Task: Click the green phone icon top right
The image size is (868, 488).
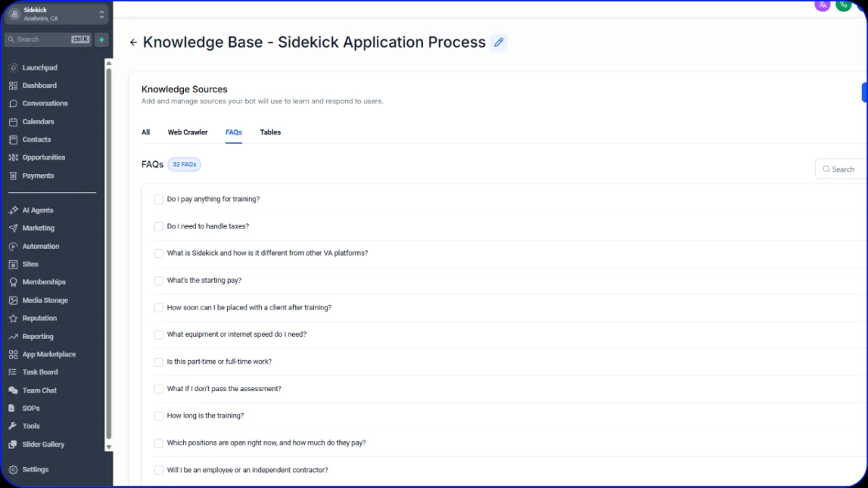Action: pos(843,5)
